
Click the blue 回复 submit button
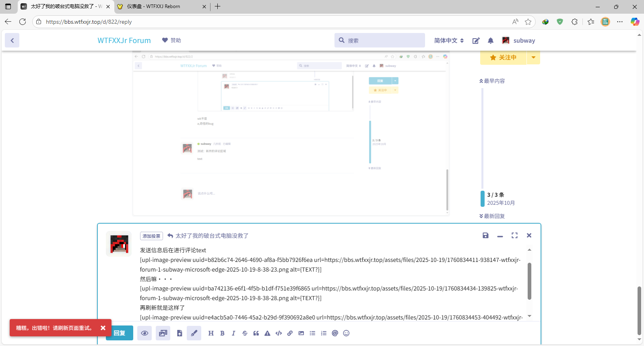(x=120, y=333)
